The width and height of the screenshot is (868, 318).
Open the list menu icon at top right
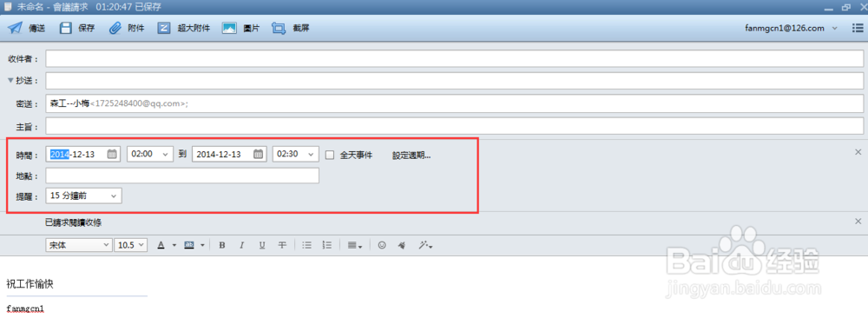pos(857,29)
